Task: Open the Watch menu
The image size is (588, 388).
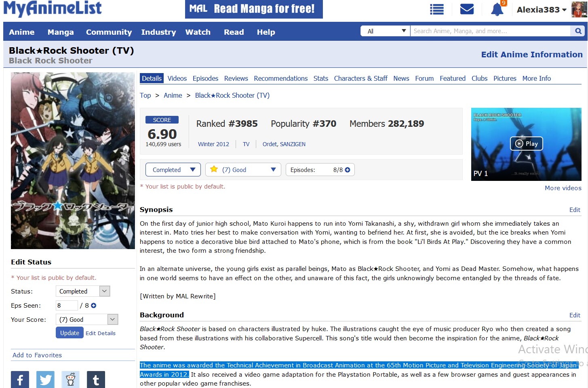Action: [198, 32]
